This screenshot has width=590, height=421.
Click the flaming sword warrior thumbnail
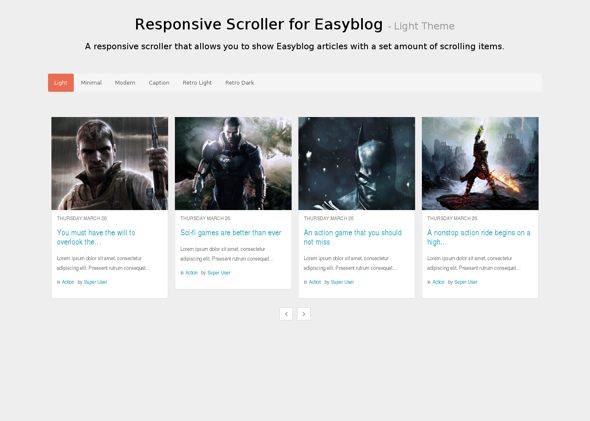[x=480, y=163]
